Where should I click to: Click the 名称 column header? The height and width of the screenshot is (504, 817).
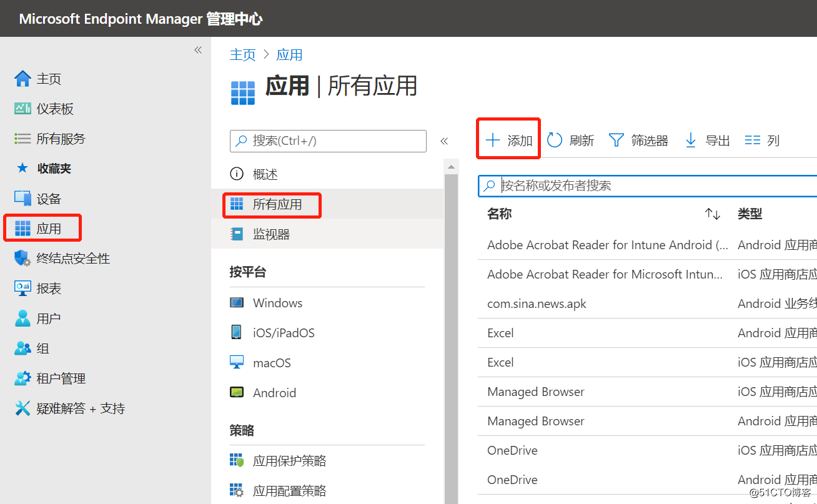500,214
